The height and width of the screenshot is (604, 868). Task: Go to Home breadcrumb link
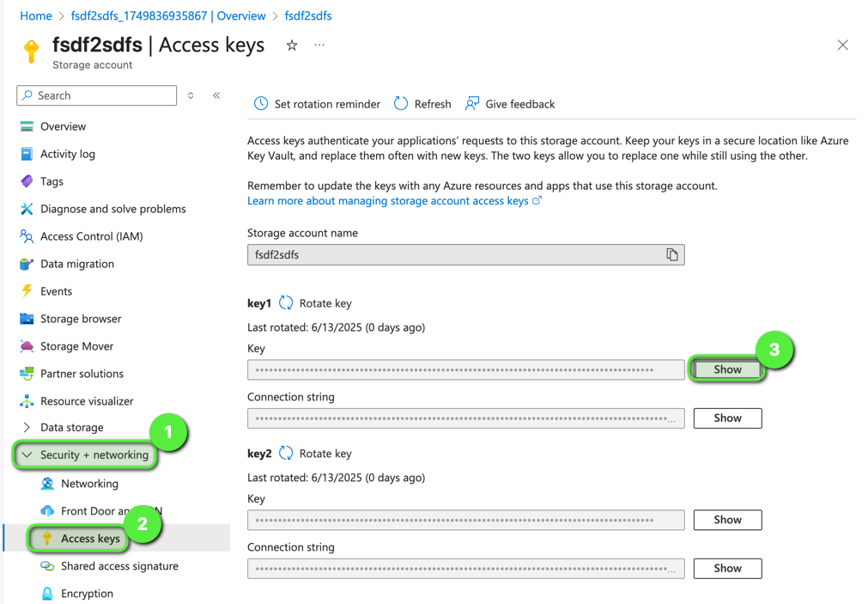click(x=36, y=15)
